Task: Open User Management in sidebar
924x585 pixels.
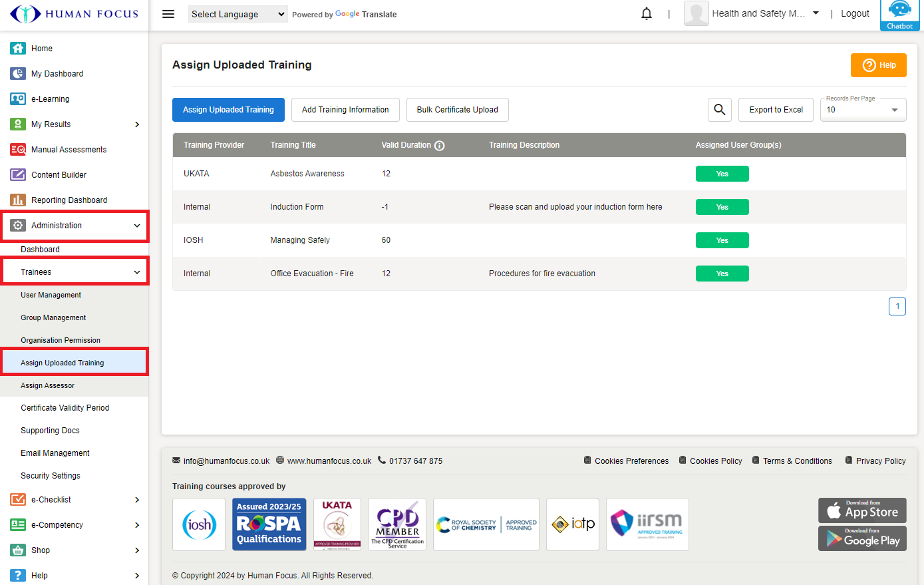Action: pos(51,295)
